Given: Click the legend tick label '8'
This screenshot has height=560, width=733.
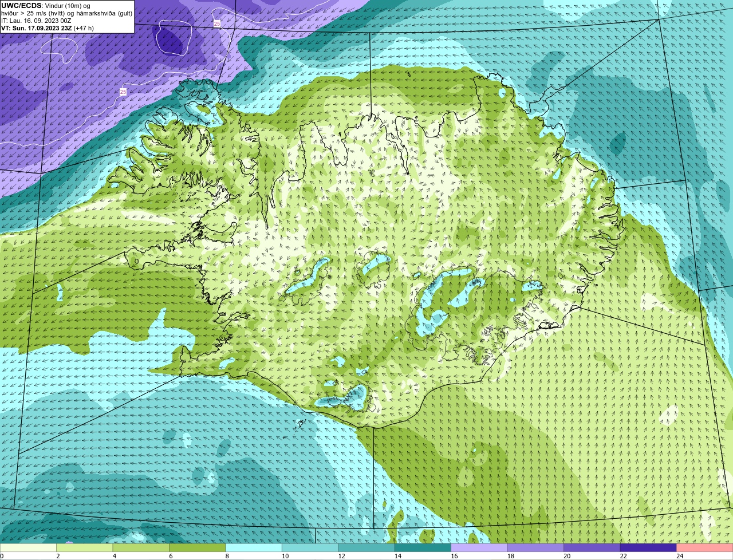Looking at the screenshot, I should 227,556.
